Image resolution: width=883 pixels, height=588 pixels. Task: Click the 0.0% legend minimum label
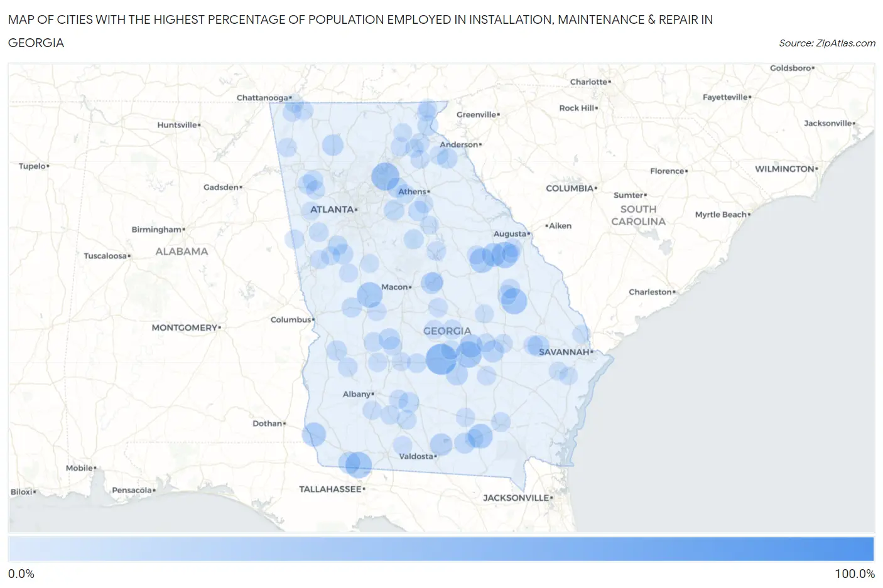coord(21,574)
